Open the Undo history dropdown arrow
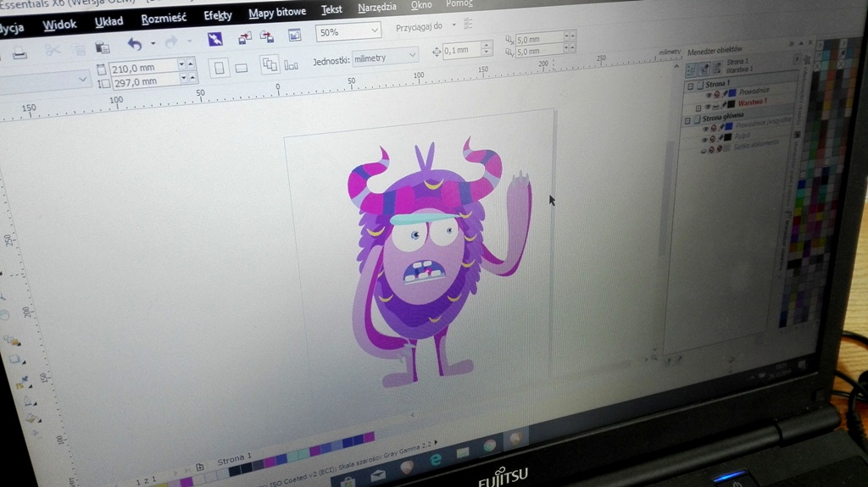 click(x=153, y=43)
